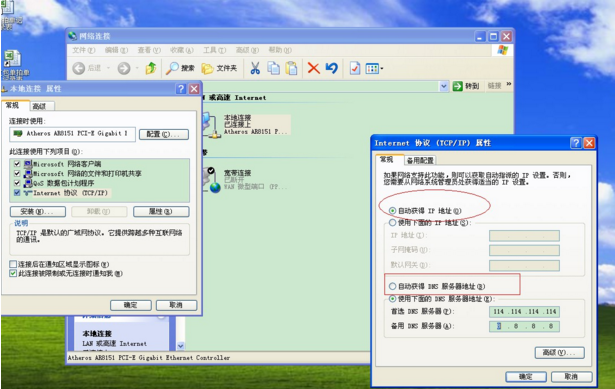The image size is (615, 389).
Task: Click the 安装(N)... button
Action: [38, 212]
